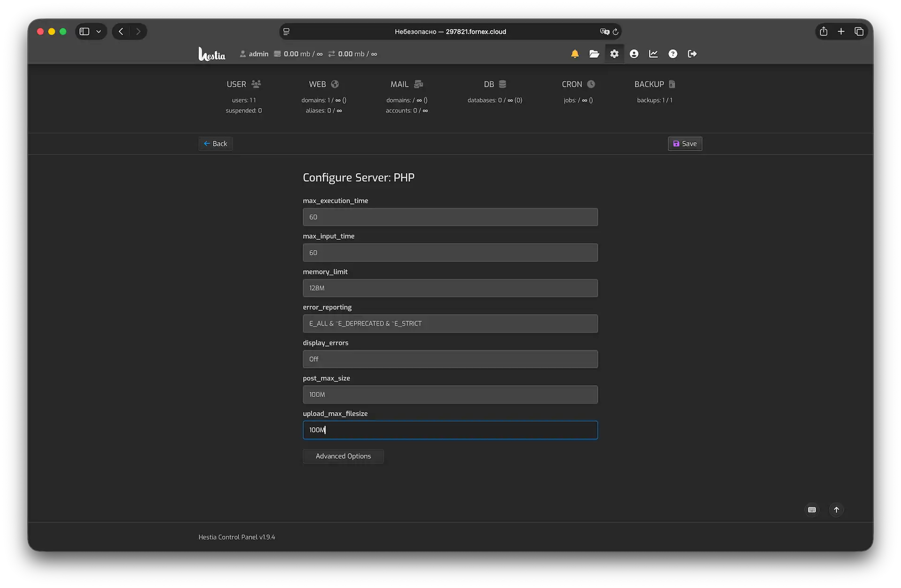Open the statistics chart icon
Screen dimensions: 901x588
pyautogui.click(x=653, y=54)
